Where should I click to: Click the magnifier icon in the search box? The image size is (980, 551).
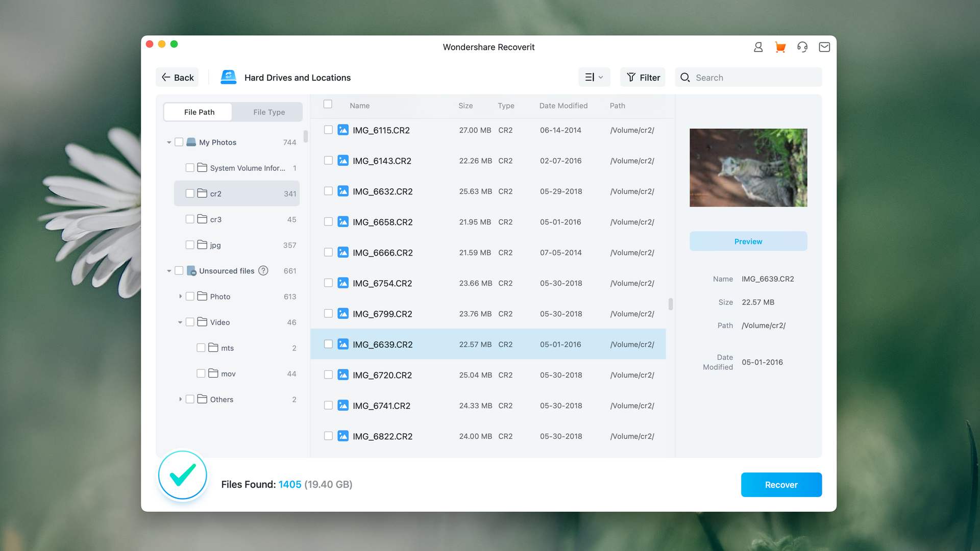685,78
